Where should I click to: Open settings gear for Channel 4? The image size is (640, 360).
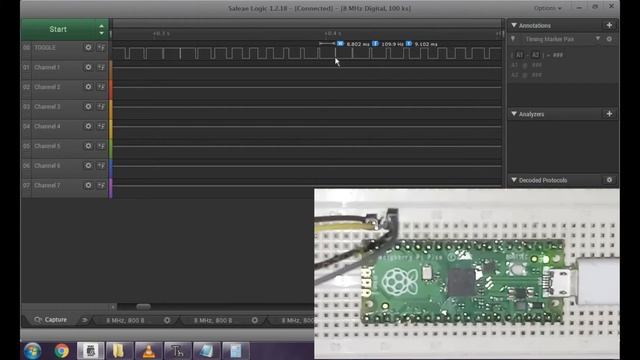coord(88,126)
